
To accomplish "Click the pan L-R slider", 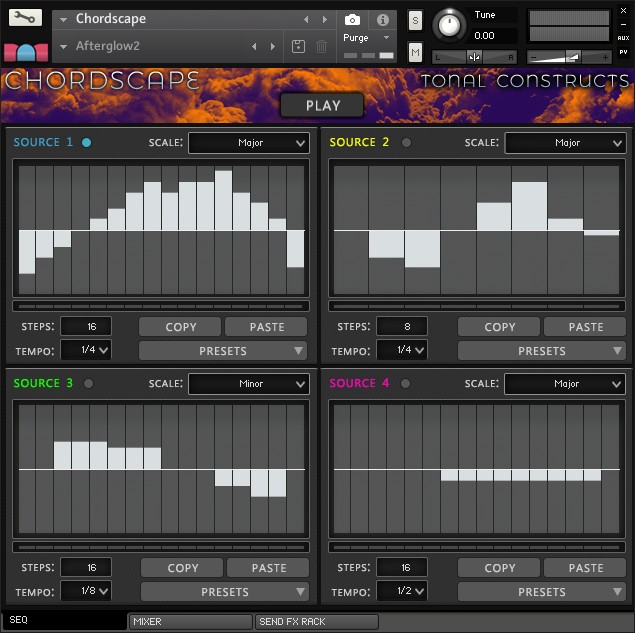I will point(474,57).
